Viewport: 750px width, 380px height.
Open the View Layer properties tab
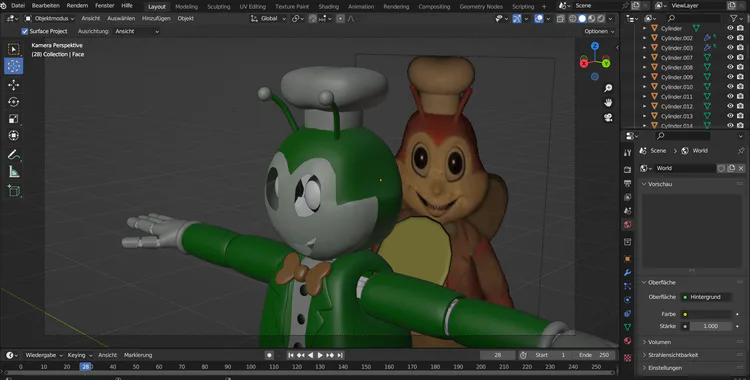tap(628, 197)
